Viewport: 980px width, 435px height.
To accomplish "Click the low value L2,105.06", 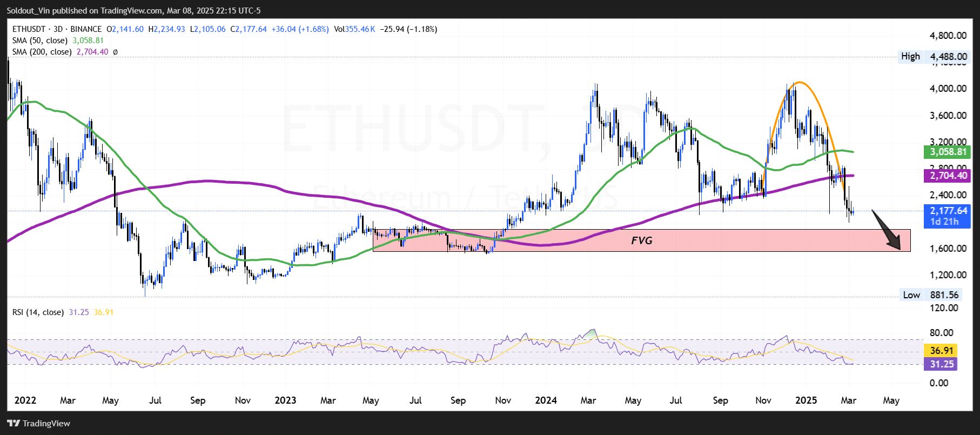I will [x=208, y=29].
